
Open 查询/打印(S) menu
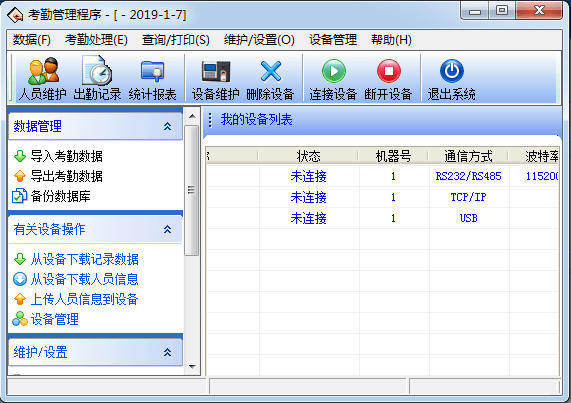point(176,40)
